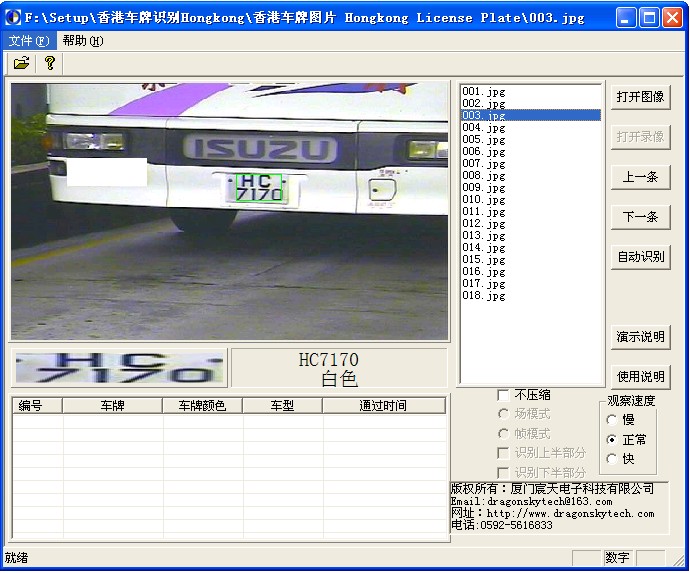Go to previous item with 上一条
The image size is (690, 573).
point(640,177)
